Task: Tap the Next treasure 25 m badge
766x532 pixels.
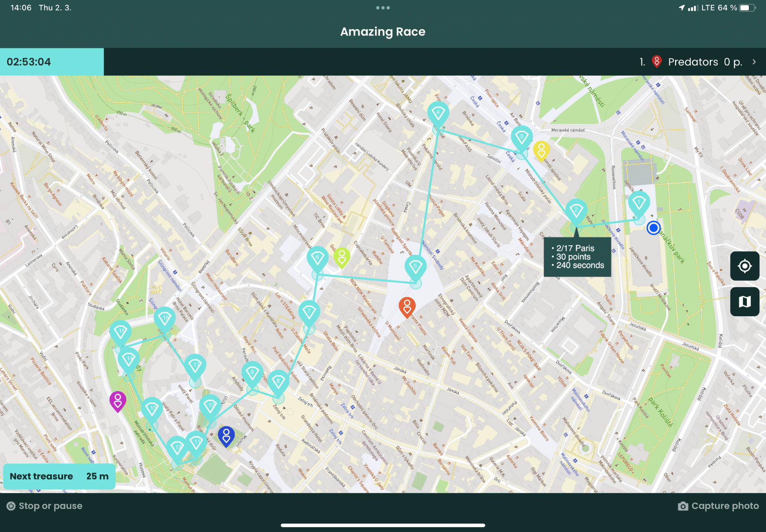Action: 59,476
